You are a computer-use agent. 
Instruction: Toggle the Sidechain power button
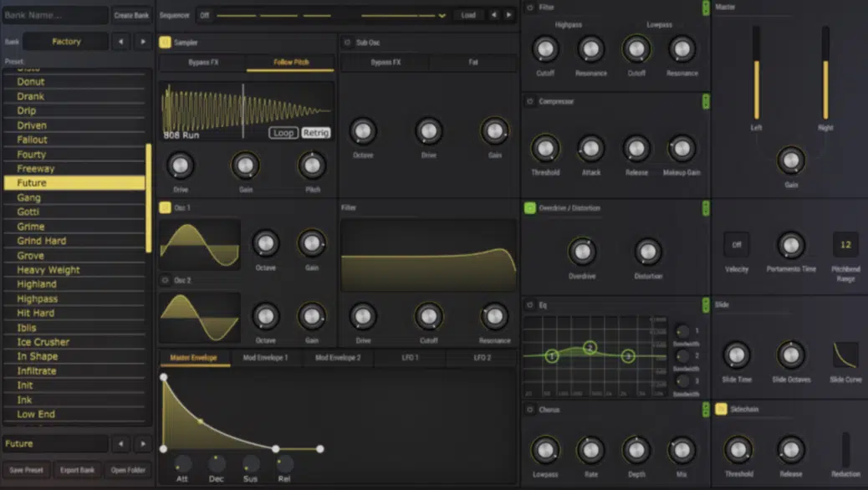pos(721,409)
